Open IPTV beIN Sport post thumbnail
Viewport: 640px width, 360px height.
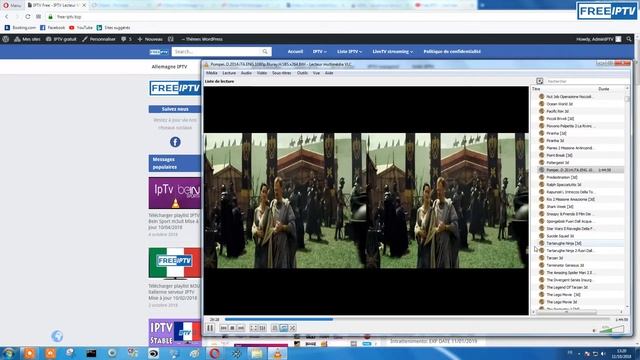click(x=175, y=193)
